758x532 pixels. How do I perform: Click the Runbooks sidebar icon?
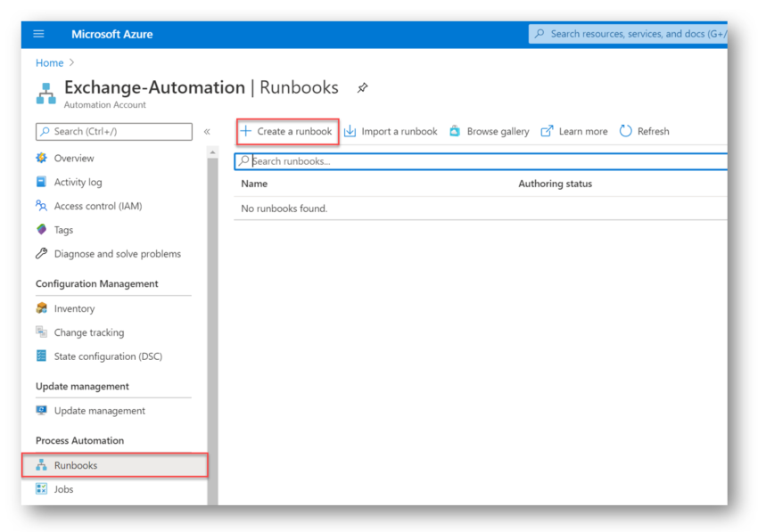[42, 465]
